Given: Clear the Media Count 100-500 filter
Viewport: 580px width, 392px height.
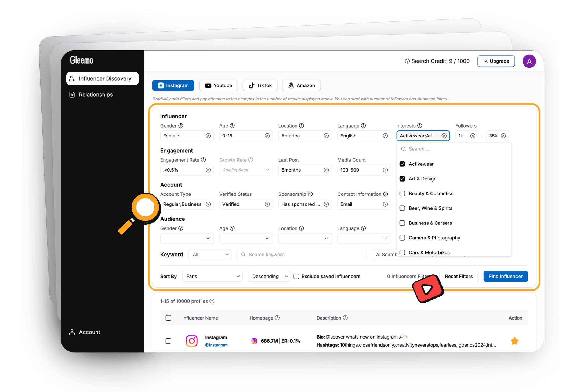Looking at the screenshot, I should [385, 170].
